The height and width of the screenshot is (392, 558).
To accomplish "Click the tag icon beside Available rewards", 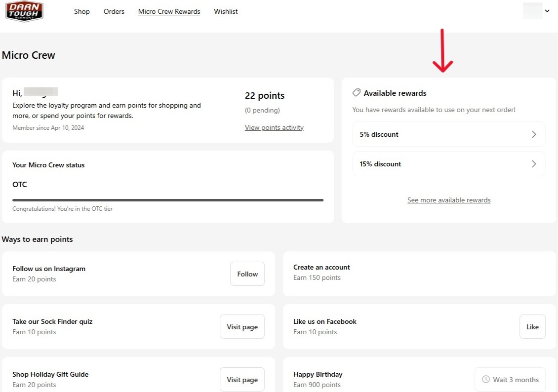I will 356,93.
